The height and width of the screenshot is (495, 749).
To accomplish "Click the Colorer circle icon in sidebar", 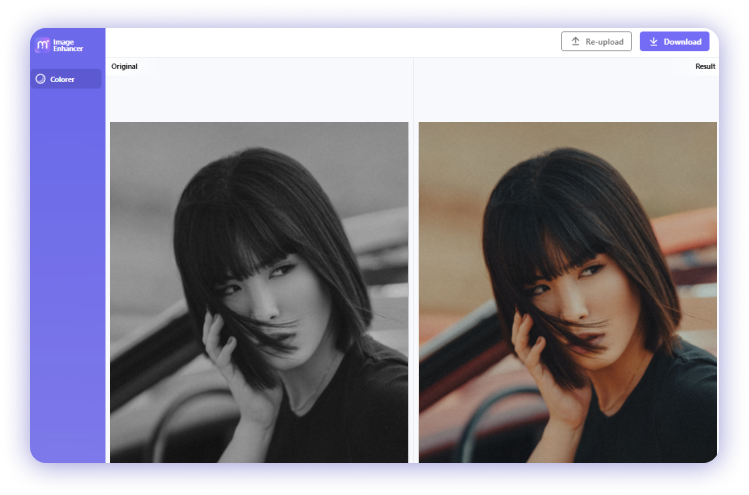I will (40, 79).
